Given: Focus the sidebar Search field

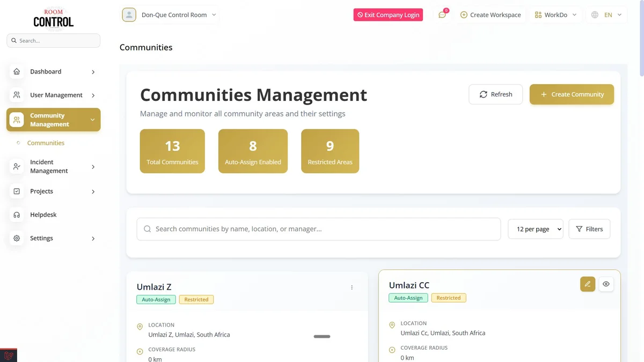Looking at the screenshot, I should click(53, 40).
